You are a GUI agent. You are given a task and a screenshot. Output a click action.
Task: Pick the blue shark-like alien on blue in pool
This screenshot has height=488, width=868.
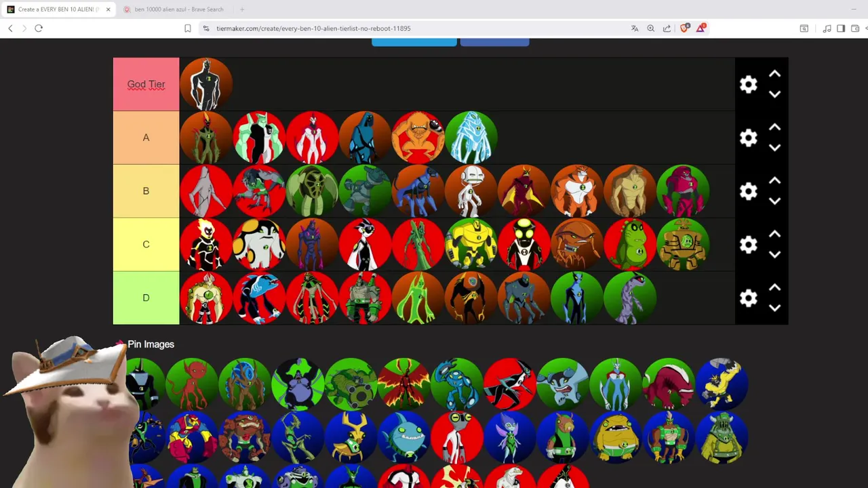[x=404, y=438]
